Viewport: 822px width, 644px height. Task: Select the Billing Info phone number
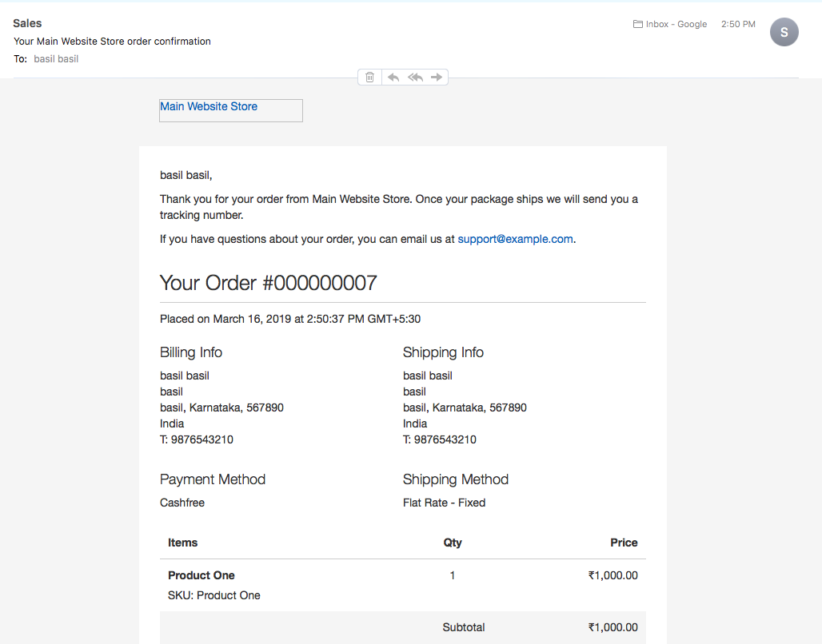pos(196,439)
